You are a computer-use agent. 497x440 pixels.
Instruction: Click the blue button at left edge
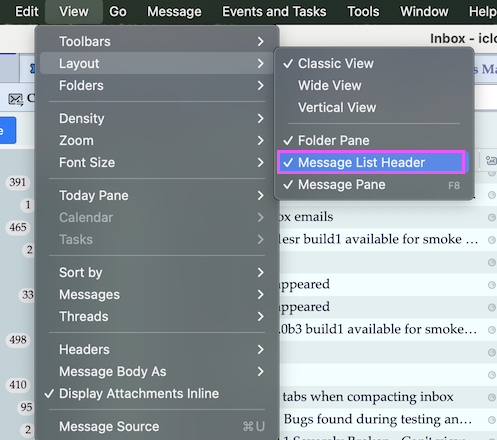tap(8, 130)
